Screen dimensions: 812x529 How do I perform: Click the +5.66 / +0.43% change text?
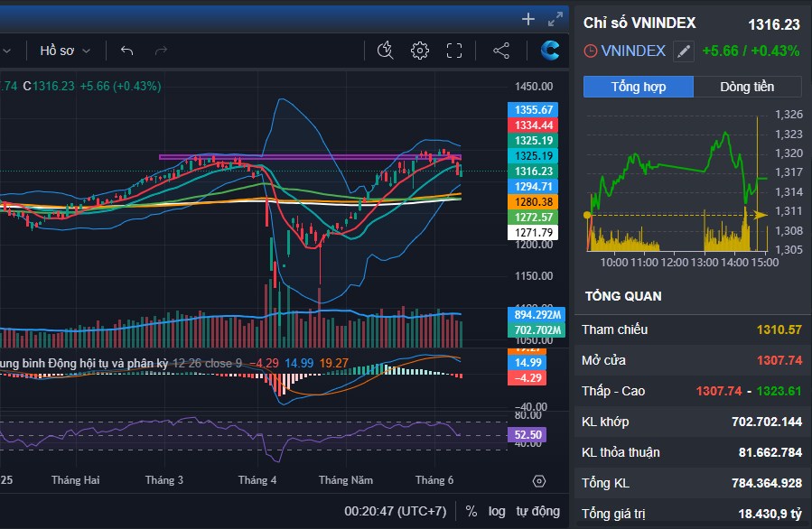click(x=751, y=51)
